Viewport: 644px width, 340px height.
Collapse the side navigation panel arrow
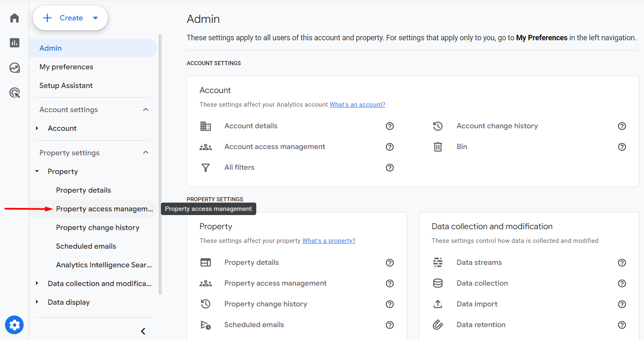[x=143, y=331]
